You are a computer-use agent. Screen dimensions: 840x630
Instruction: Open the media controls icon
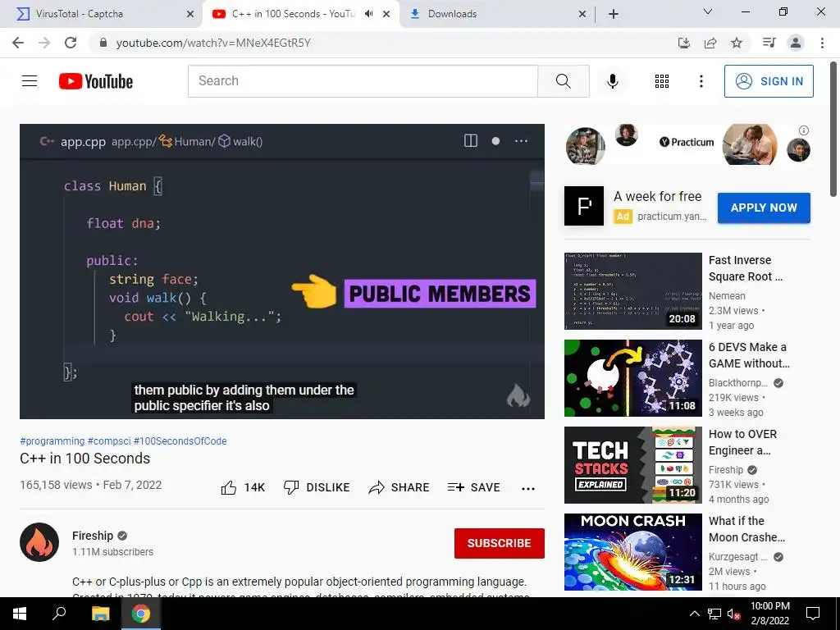point(769,43)
